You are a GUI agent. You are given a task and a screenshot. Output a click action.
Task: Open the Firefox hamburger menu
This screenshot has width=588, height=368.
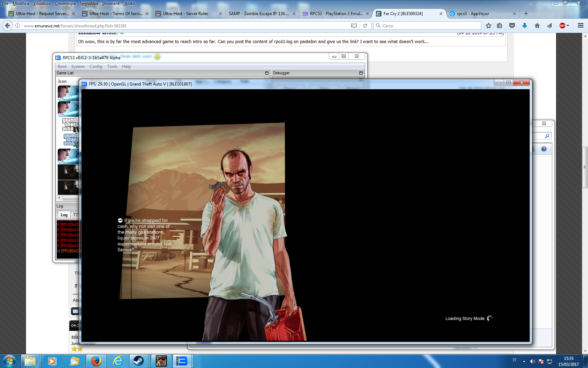pyautogui.click(x=580, y=26)
